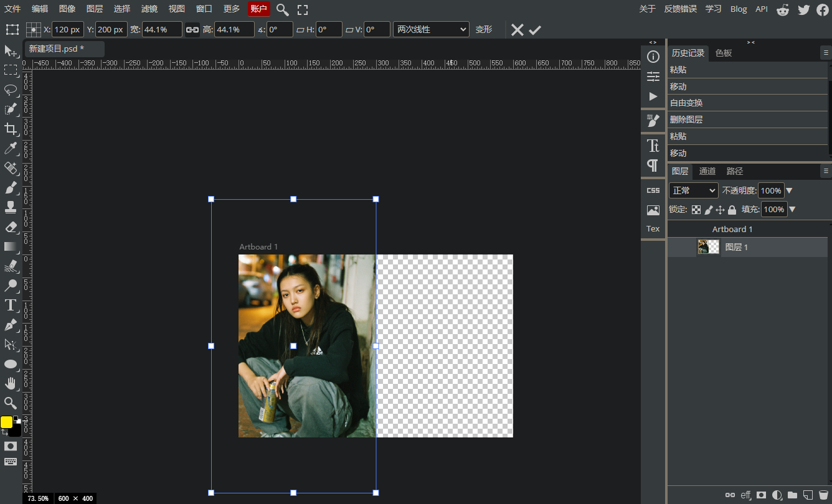Screen dimensions: 832x504
Task: Select the Crop tool
Action: (11, 129)
